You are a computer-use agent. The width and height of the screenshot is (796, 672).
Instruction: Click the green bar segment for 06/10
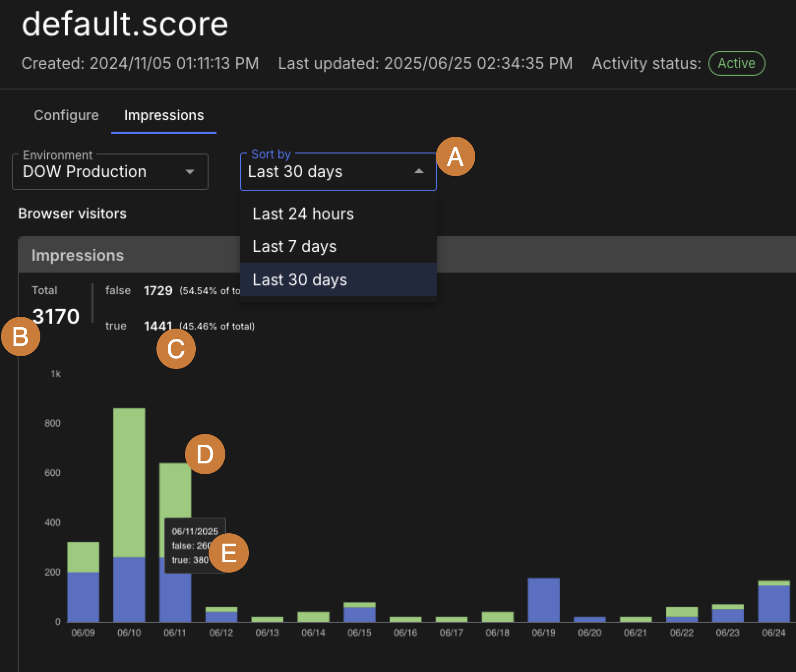tap(129, 482)
